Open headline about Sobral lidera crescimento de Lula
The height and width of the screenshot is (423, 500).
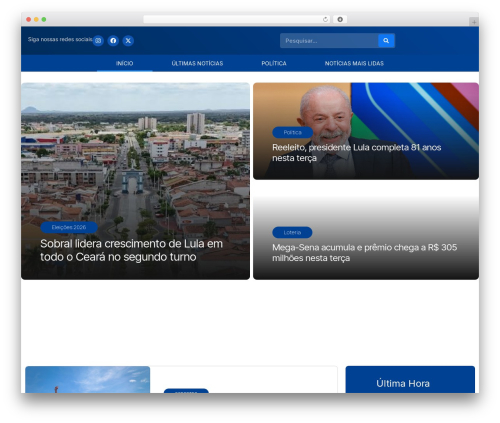coord(131,250)
